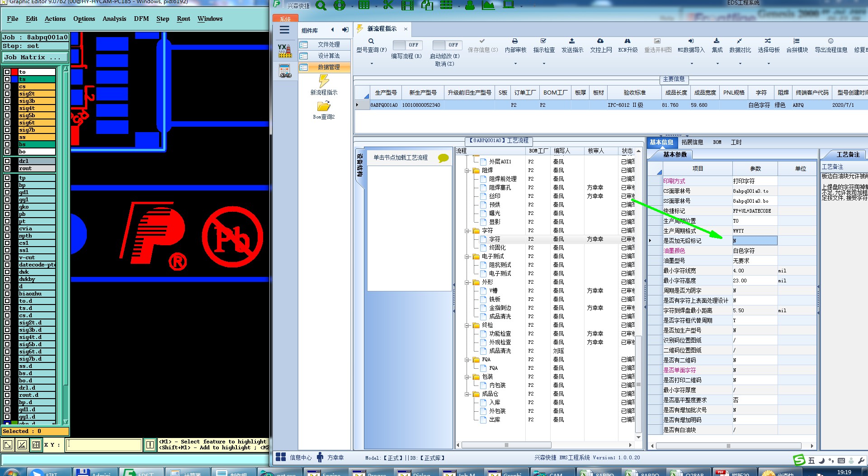The height and width of the screenshot is (476, 868).
Task: Click the measure-angle icon in Graphic Editor
Action: coord(22,445)
